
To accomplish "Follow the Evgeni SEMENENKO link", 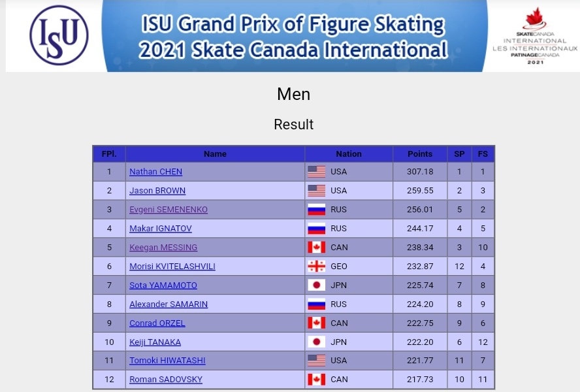I will coord(169,210).
